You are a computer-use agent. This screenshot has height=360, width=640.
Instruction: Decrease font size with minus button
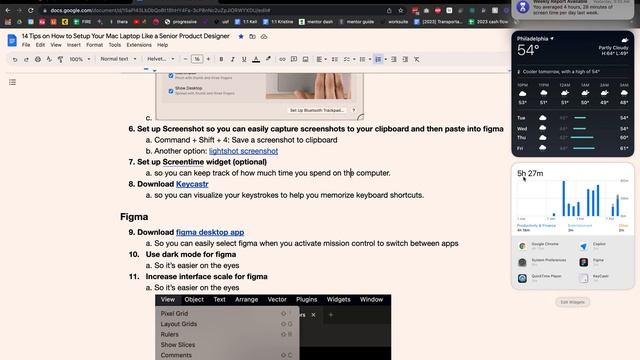tap(186, 59)
